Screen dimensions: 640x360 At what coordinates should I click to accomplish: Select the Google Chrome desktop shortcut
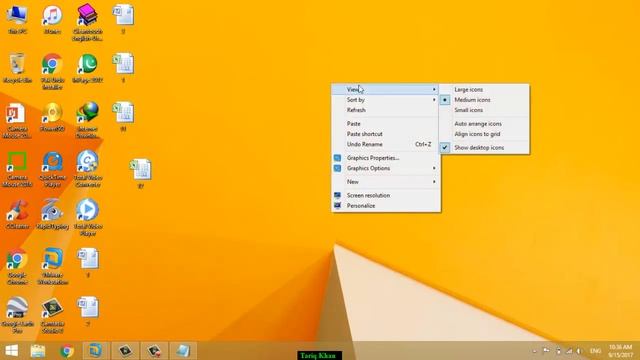pyautogui.click(x=17, y=267)
